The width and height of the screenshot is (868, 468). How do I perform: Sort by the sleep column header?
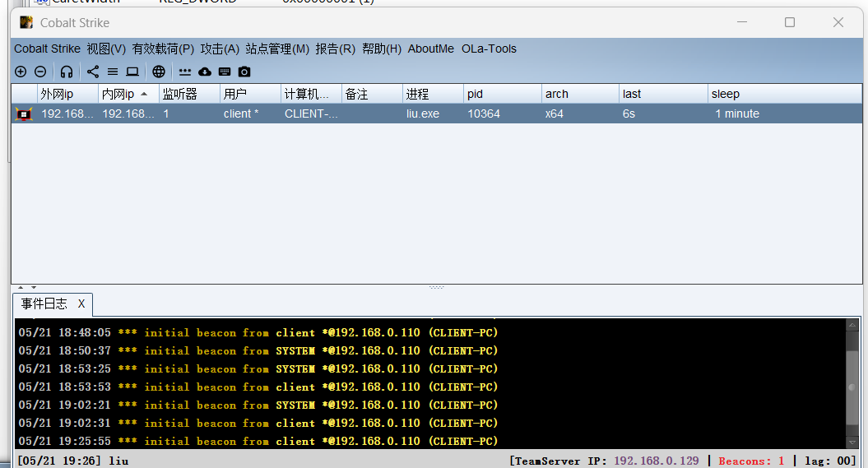click(784, 94)
